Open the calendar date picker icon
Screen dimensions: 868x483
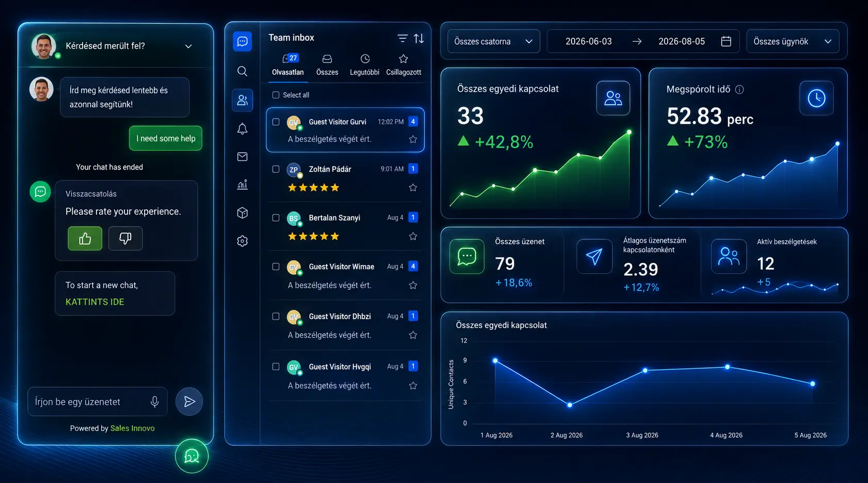click(726, 41)
